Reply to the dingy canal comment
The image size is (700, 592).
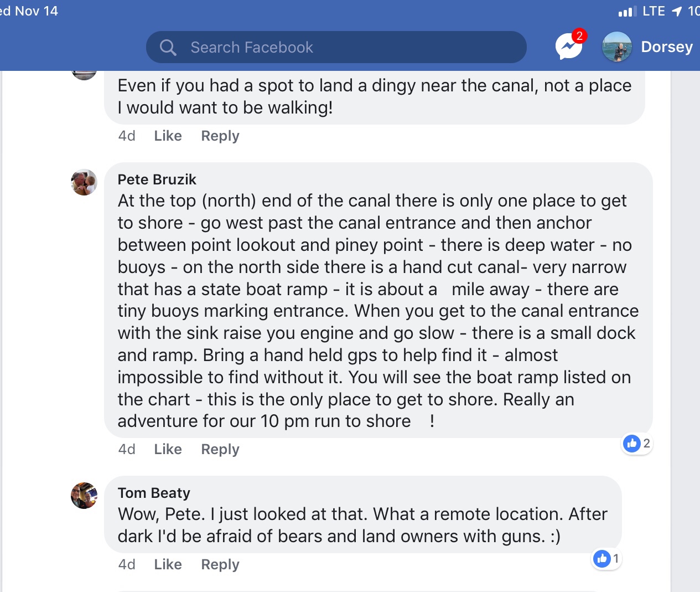pos(220,136)
